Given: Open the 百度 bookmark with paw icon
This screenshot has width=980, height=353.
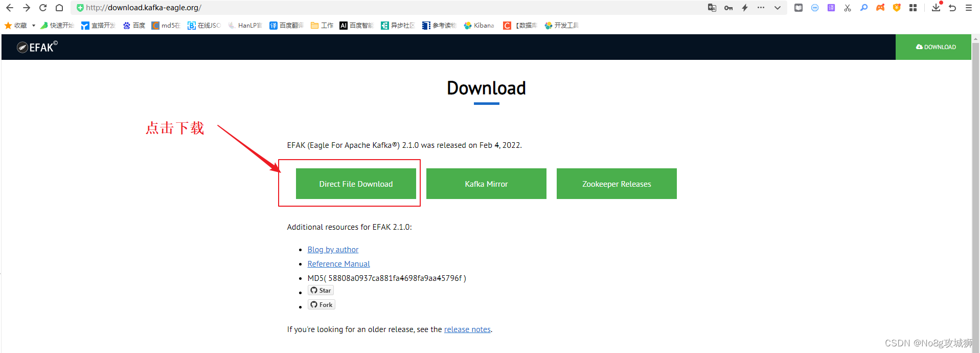Looking at the screenshot, I should tap(134, 26).
